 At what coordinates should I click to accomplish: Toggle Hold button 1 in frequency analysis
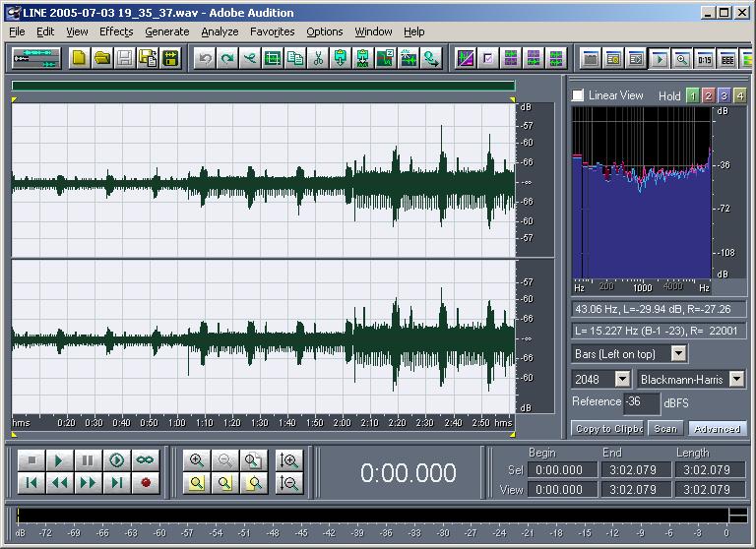click(x=692, y=95)
